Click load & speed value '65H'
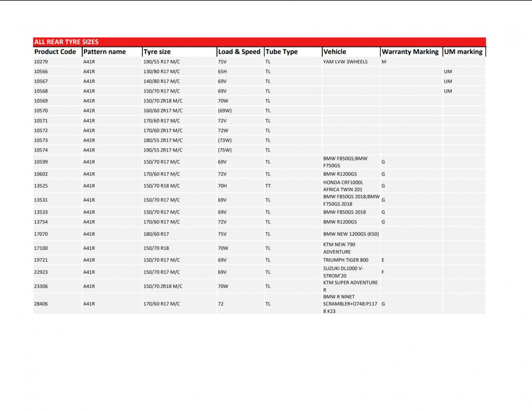The width and height of the screenshot is (532, 411). (x=222, y=72)
